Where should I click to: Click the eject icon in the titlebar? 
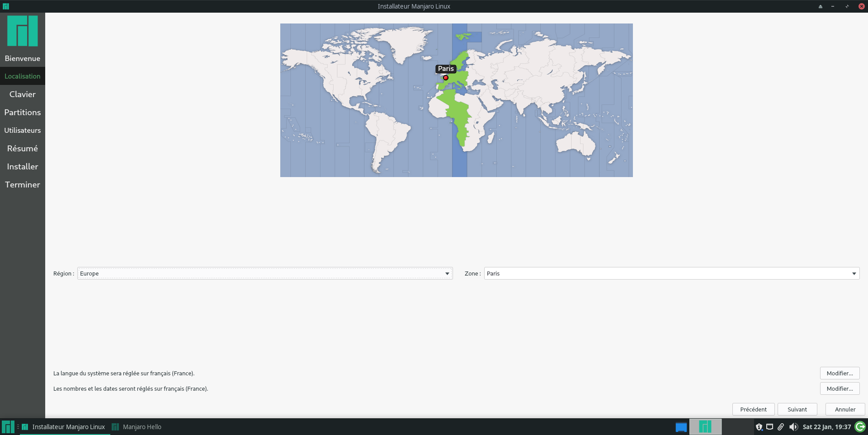coord(820,6)
